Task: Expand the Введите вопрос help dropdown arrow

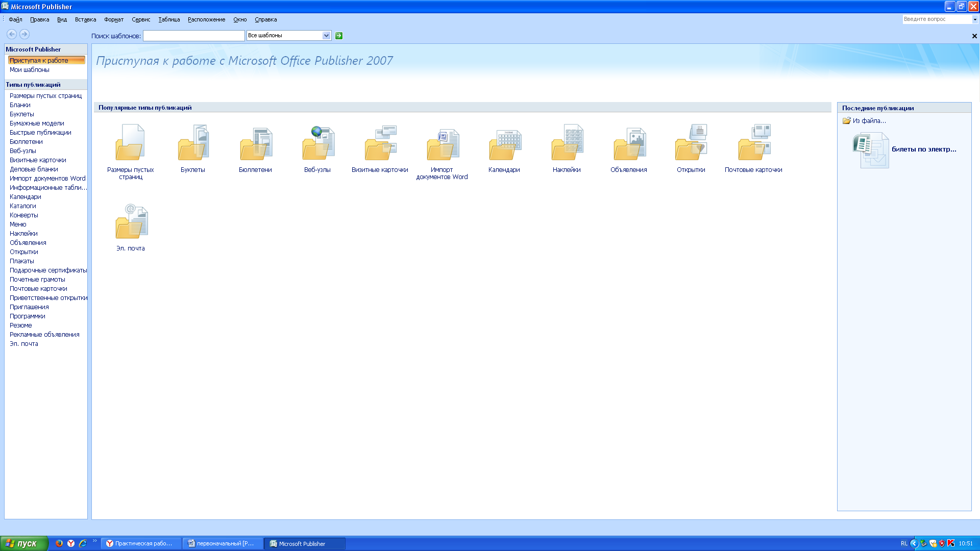Action: pyautogui.click(x=975, y=19)
